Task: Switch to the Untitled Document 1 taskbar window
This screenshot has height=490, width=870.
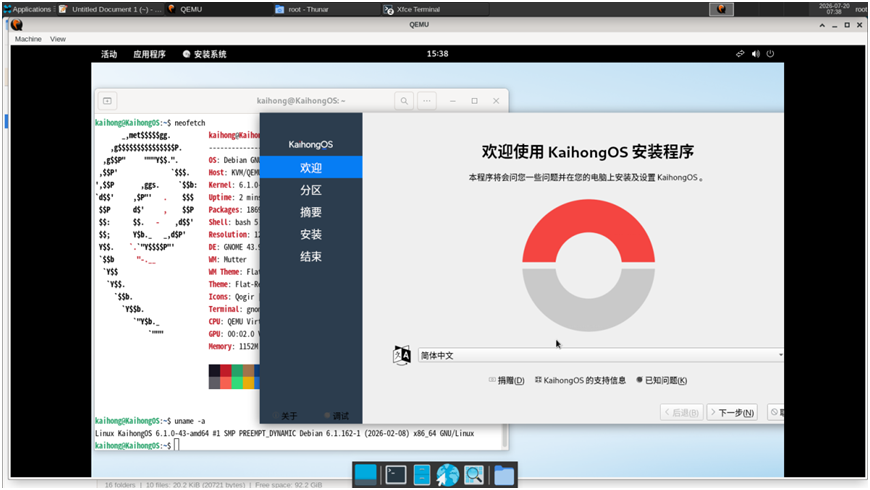Action: pyautogui.click(x=110, y=9)
